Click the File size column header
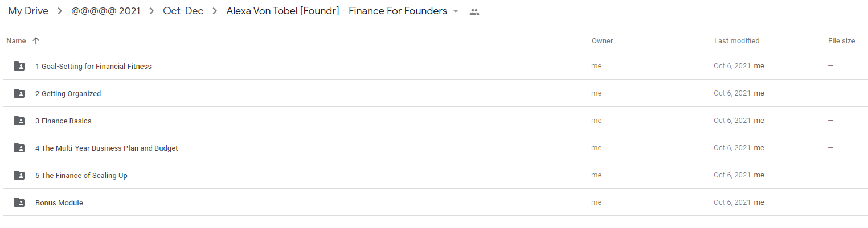Screen dimensions: 868x228 point(841,40)
